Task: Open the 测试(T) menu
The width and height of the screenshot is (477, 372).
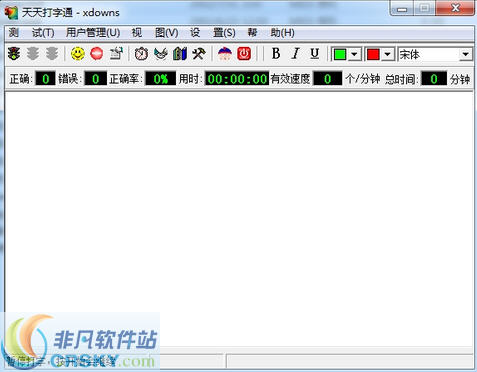Action: tap(32, 33)
